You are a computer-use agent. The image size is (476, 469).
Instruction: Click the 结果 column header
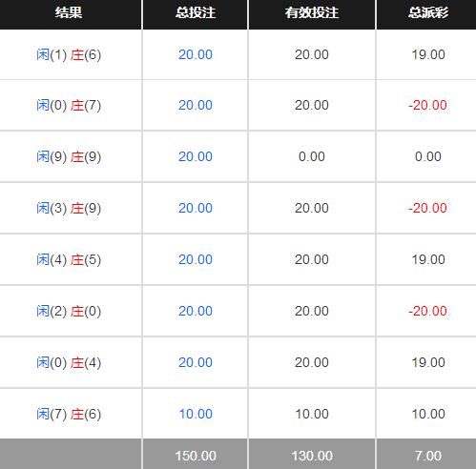pos(71,14)
